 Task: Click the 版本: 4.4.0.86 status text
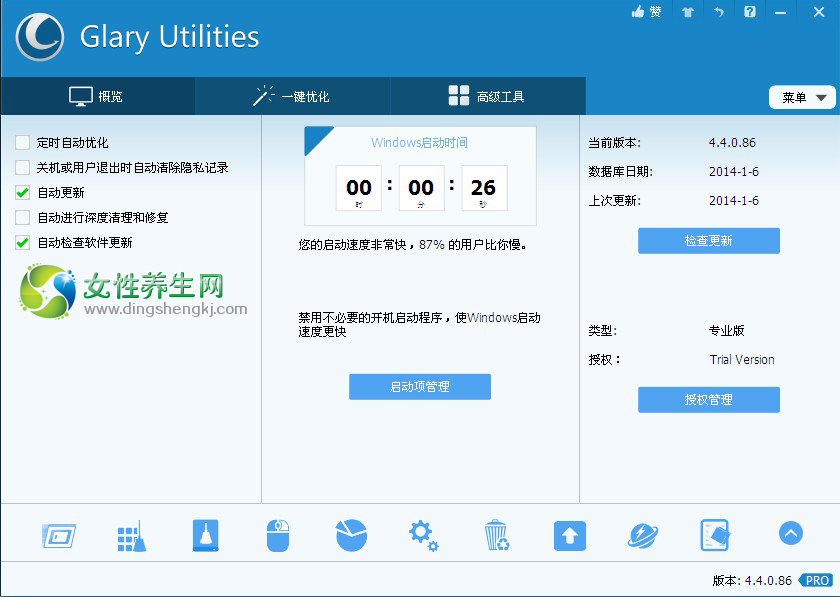pyautogui.click(x=752, y=580)
